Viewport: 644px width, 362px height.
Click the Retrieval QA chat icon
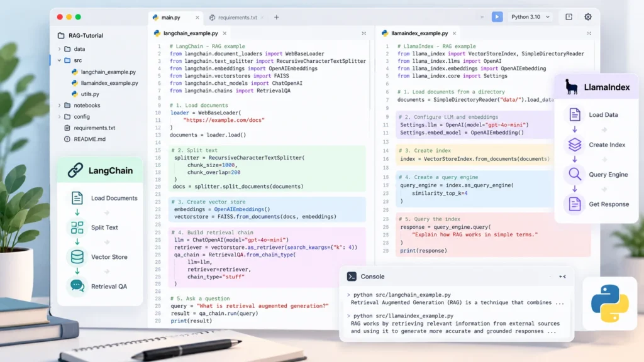(77, 286)
